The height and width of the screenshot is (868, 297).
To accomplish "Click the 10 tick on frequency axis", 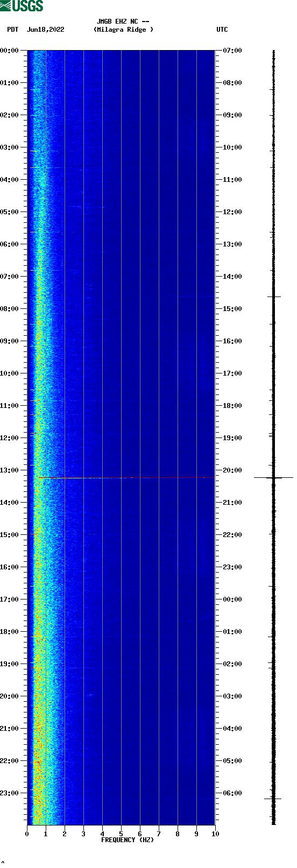I will (x=215, y=834).
